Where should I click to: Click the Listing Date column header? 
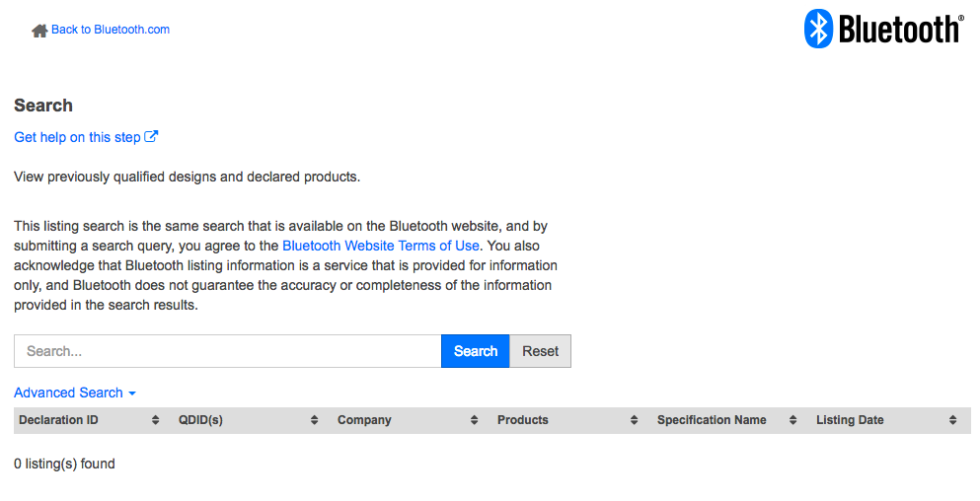point(850,420)
